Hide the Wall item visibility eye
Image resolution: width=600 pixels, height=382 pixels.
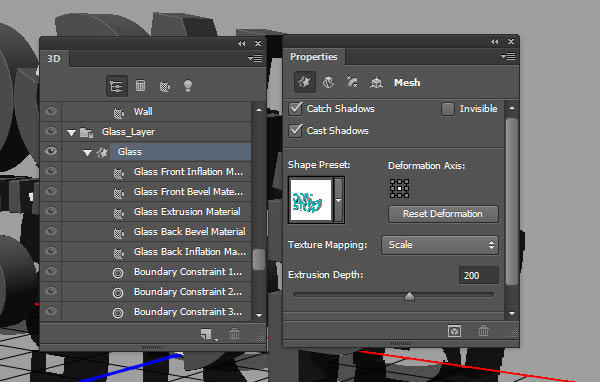[51, 111]
